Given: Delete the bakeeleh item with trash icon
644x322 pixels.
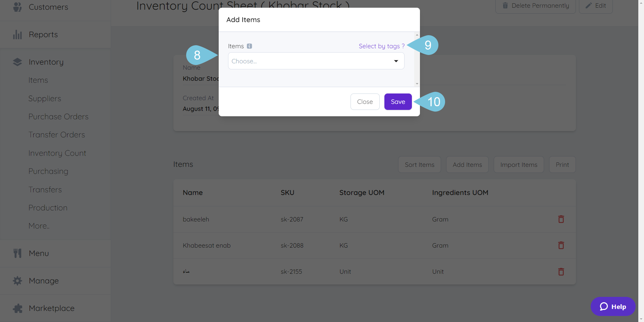Looking at the screenshot, I should pos(561,219).
